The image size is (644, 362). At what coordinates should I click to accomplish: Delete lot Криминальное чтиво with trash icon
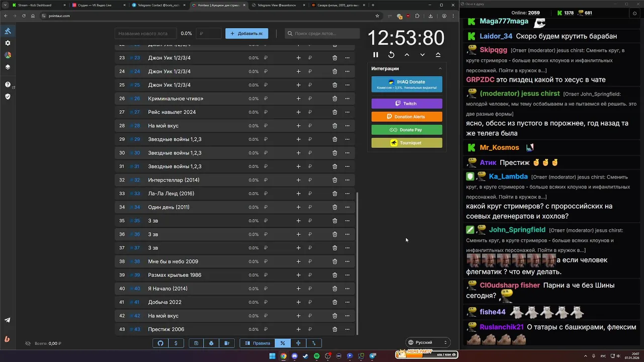coord(335,99)
